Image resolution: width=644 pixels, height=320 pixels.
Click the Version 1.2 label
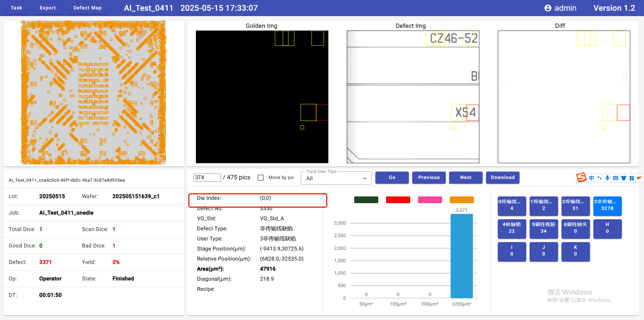[x=614, y=8]
